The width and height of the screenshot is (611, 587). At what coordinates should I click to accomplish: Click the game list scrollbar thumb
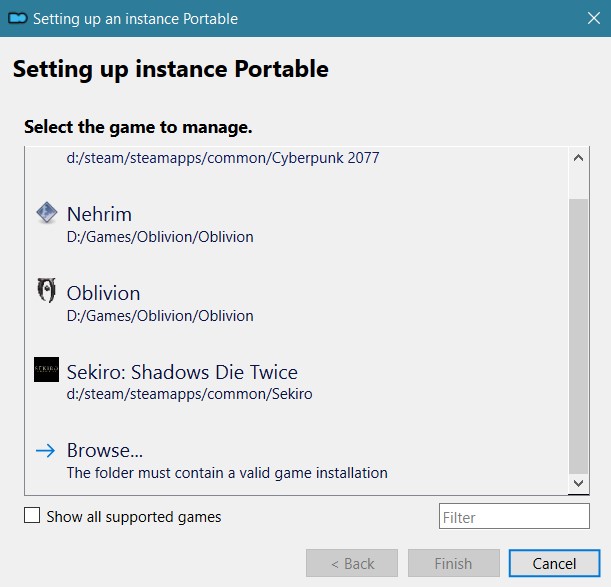click(578, 335)
